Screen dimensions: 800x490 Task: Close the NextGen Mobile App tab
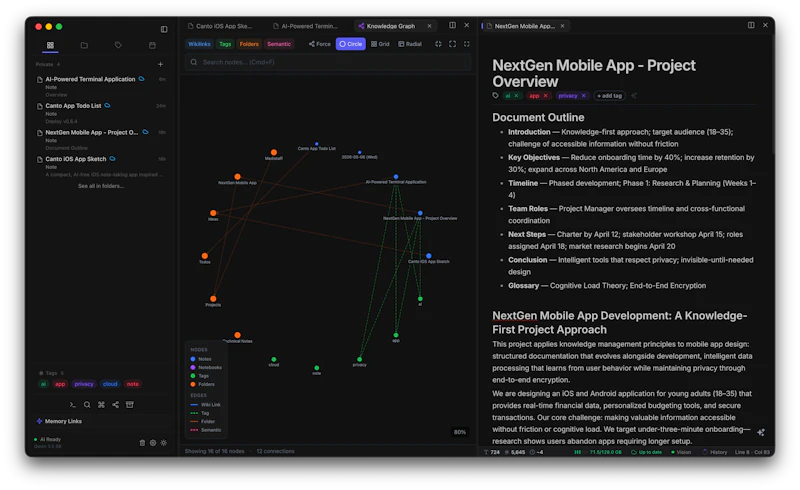pyautogui.click(x=562, y=26)
